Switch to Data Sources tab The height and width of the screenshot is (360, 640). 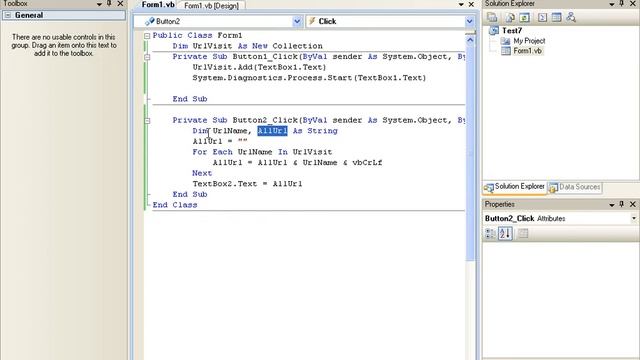coord(575,187)
